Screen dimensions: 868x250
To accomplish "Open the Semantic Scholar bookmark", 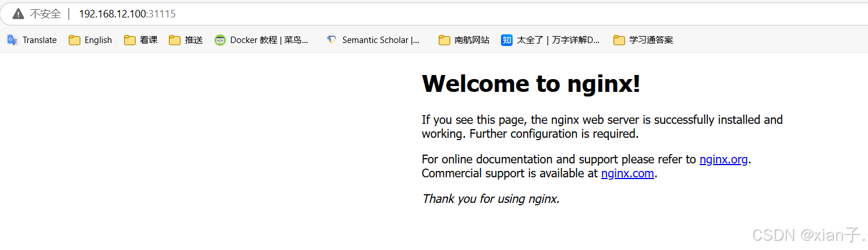I will tap(373, 40).
